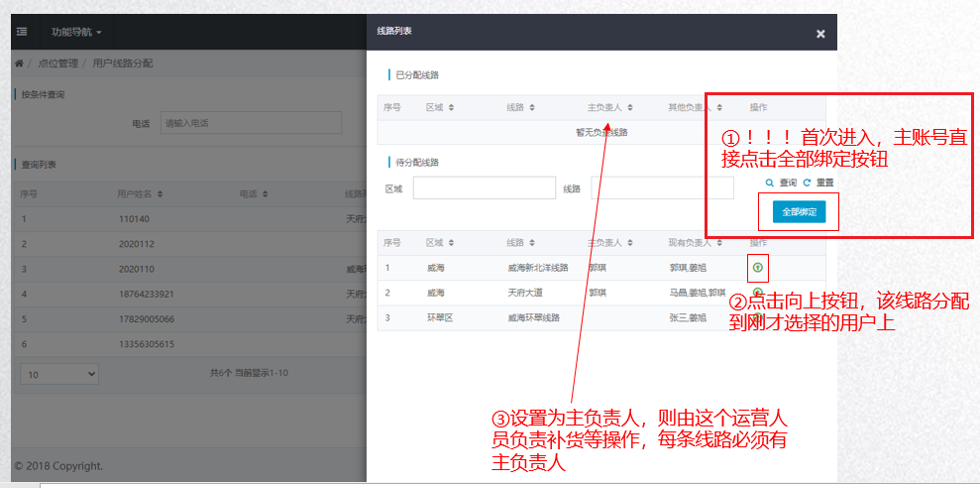This screenshot has height=488, width=980.
Task: Click the 张三,姜旭 现有负责人 cell
Action: [688, 317]
